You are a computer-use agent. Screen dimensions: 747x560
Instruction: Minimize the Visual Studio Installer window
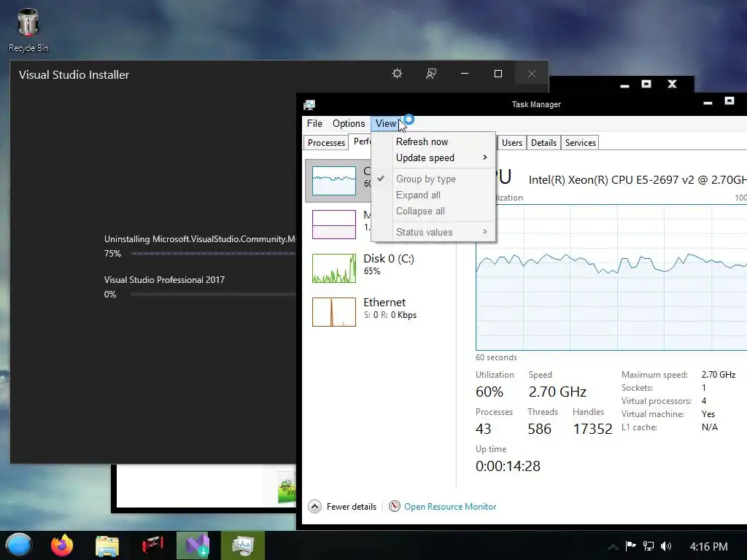tap(465, 74)
